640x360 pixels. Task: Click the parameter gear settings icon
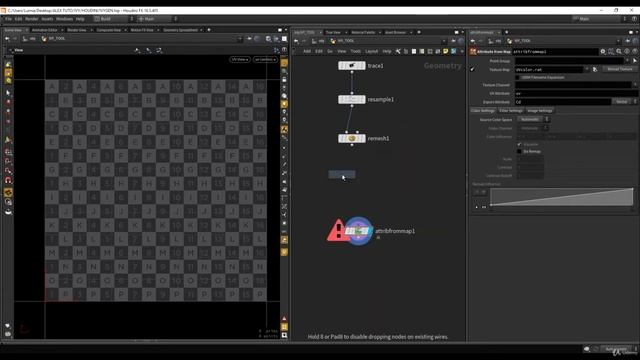point(603,51)
